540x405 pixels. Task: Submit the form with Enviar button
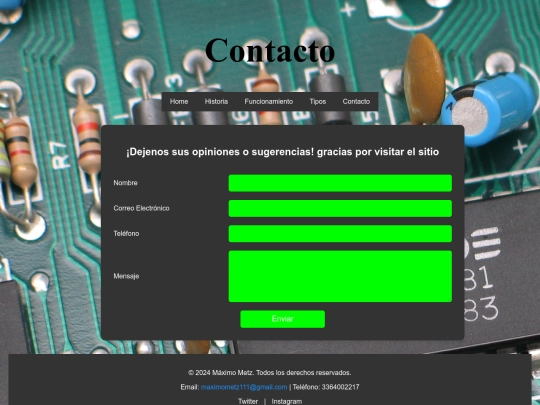click(282, 319)
